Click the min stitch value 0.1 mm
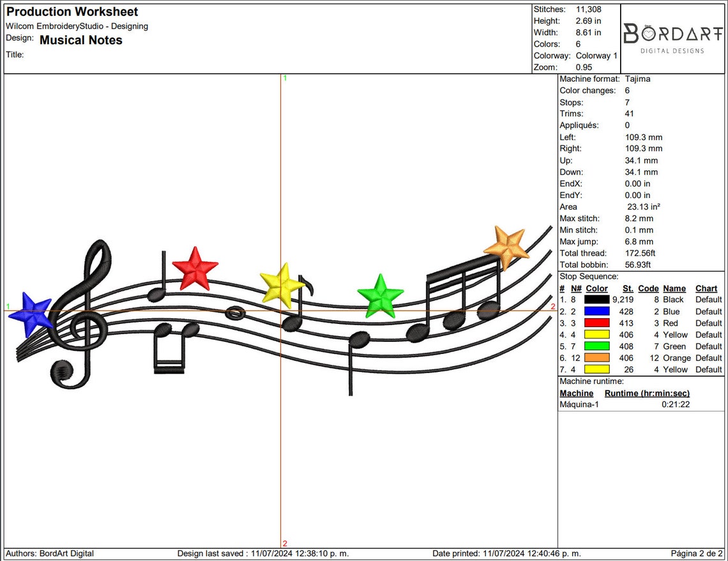The height and width of the screenshot is (561, 728). (x=639, y=230)
